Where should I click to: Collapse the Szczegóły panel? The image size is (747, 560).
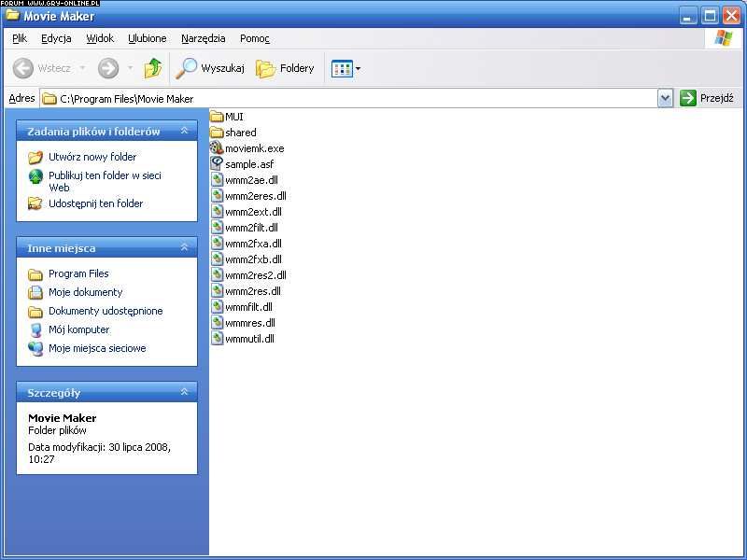[x=184, y=392]
